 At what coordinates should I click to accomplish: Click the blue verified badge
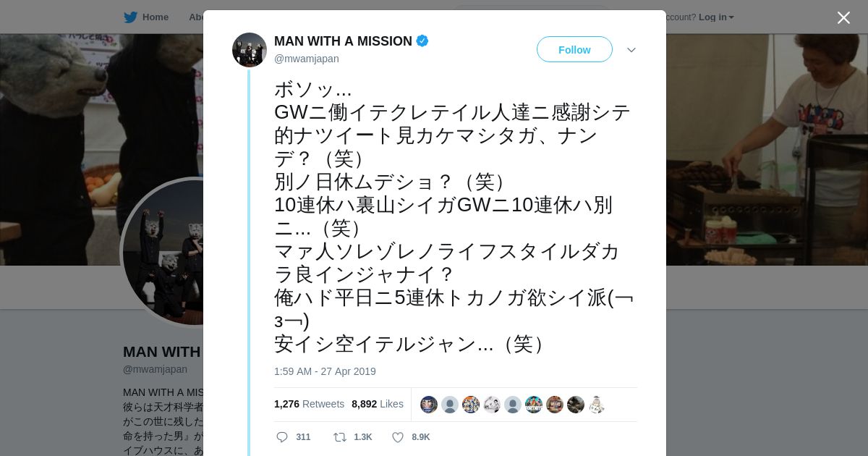[x=422, y=41]
